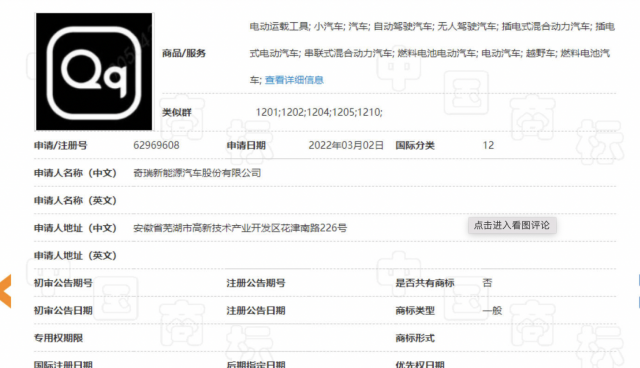Click the 商品/服务 field label
The height and width of the screenshot is (368, 640).
[184, 53]
